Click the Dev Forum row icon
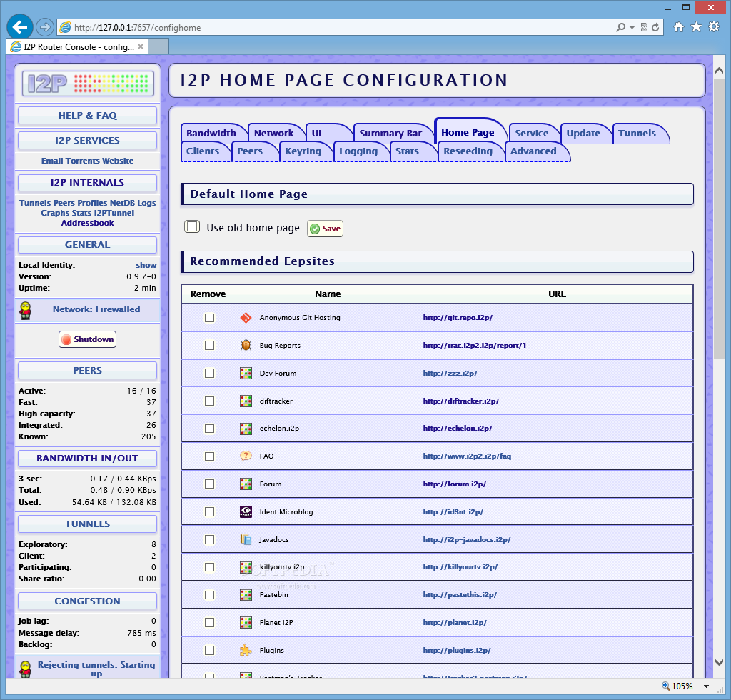Image resolution: width=731 pixels, height=700 pixels. (246, 373)
